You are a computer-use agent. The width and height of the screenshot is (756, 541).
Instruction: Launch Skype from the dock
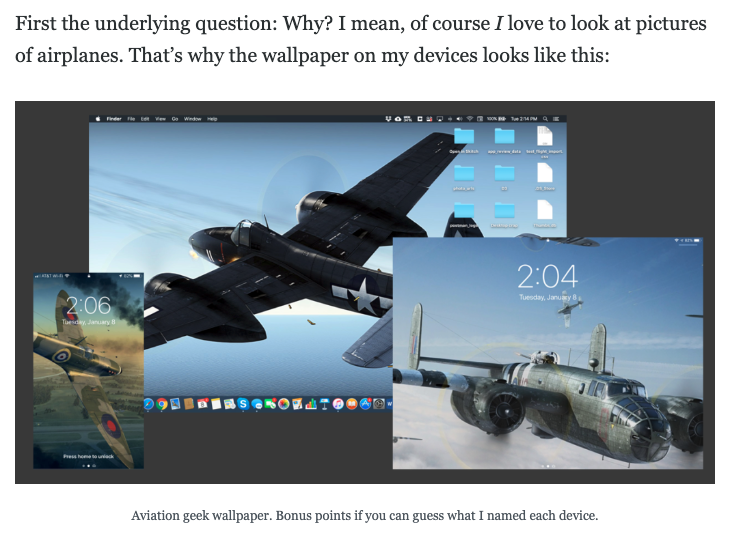point(243,404)
